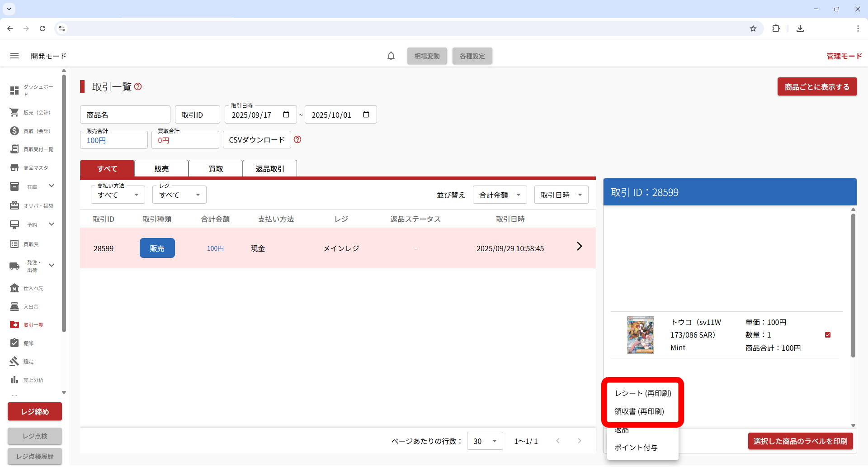The width and height of the screenshot is (868, 467).
Task: Click the help icon beside 取引一覧
Action: point(138,86)
